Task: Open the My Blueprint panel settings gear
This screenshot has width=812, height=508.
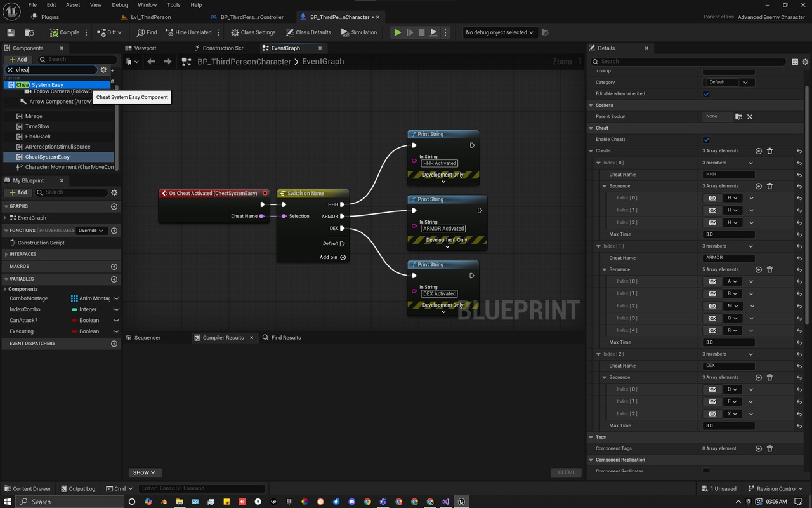Action: tap(114, 192)
